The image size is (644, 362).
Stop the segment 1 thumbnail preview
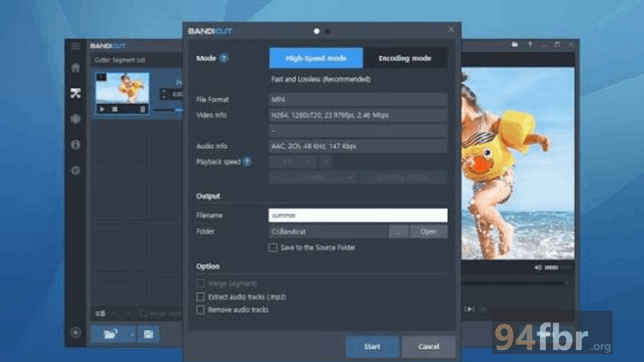pyautogui.click(x=115, y=109)
